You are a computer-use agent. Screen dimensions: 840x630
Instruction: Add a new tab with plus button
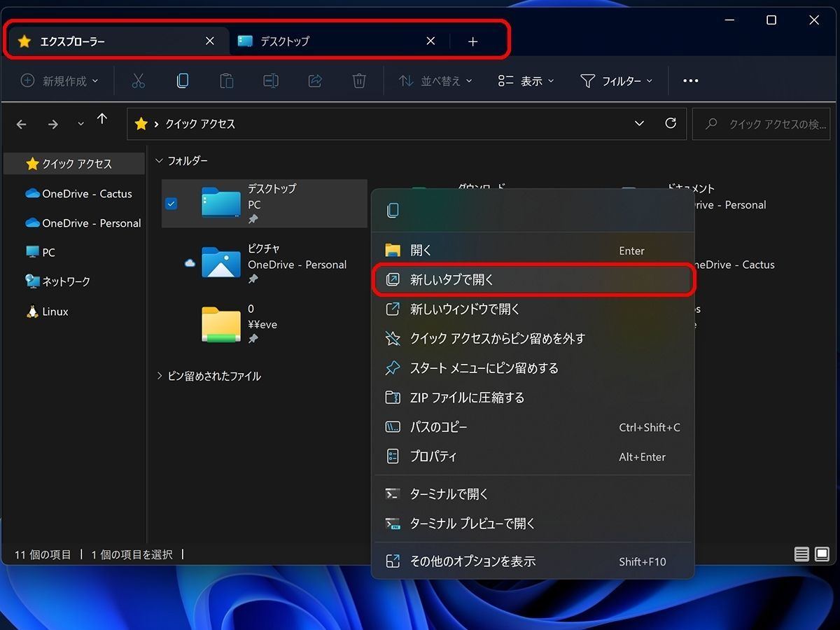(x=473, y=42)
